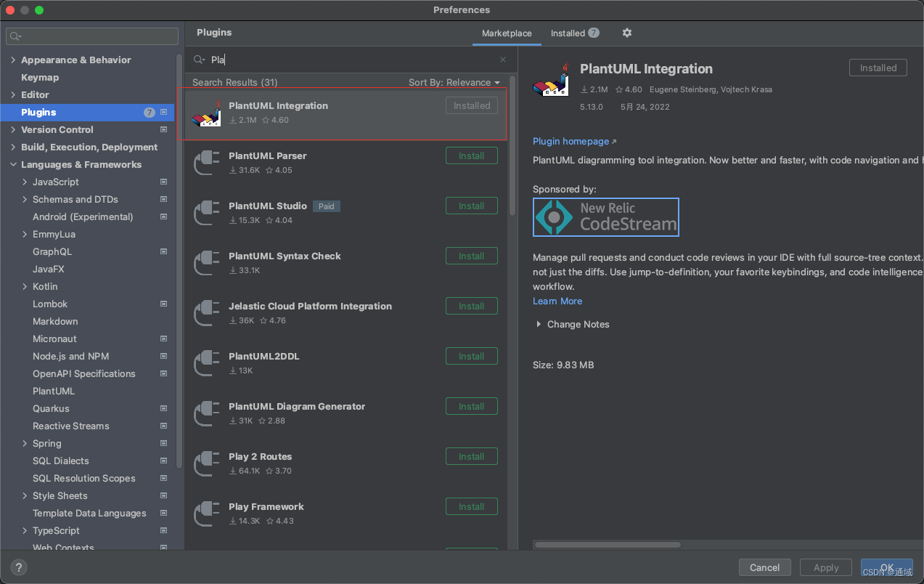The height and width of the screenshot is (584, 924).
Task: Expand the Change Notes section
Action: [539, 325]
